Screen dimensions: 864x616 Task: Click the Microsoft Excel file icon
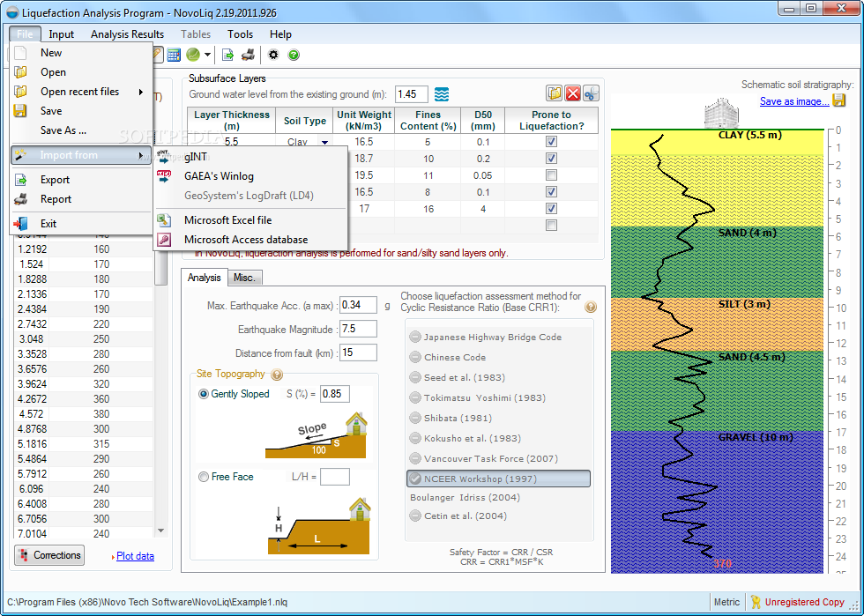pyautogui.click(x=164, y=219)
